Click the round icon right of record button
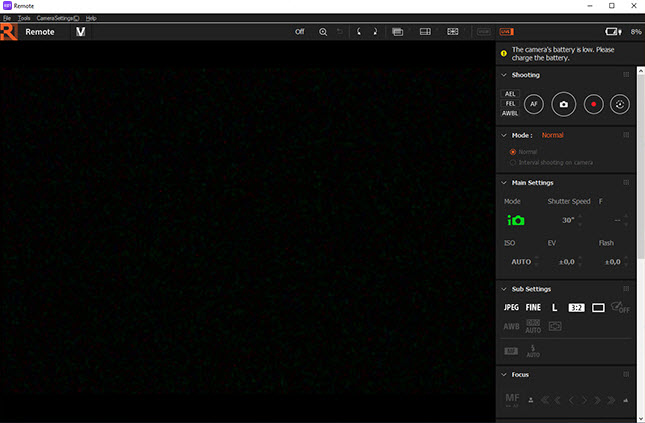Viewport: 645px width, 423px height. (x=619, y=104)
